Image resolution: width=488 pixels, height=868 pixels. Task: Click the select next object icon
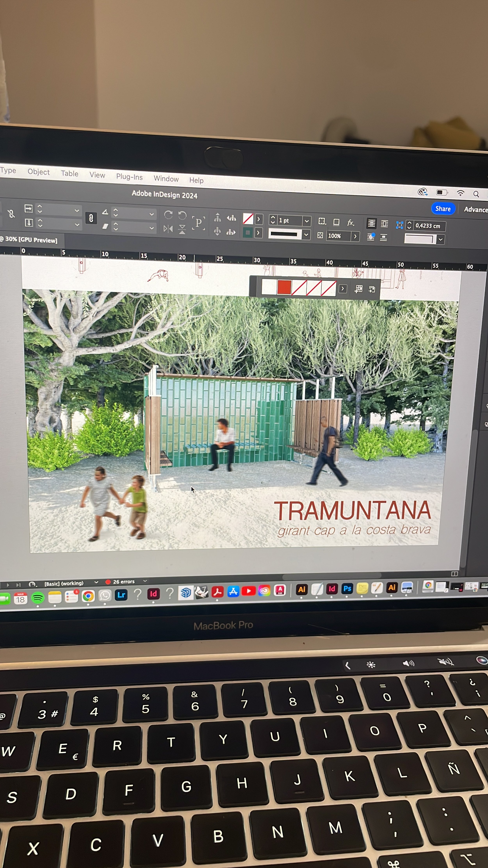(x=231, y=232)
